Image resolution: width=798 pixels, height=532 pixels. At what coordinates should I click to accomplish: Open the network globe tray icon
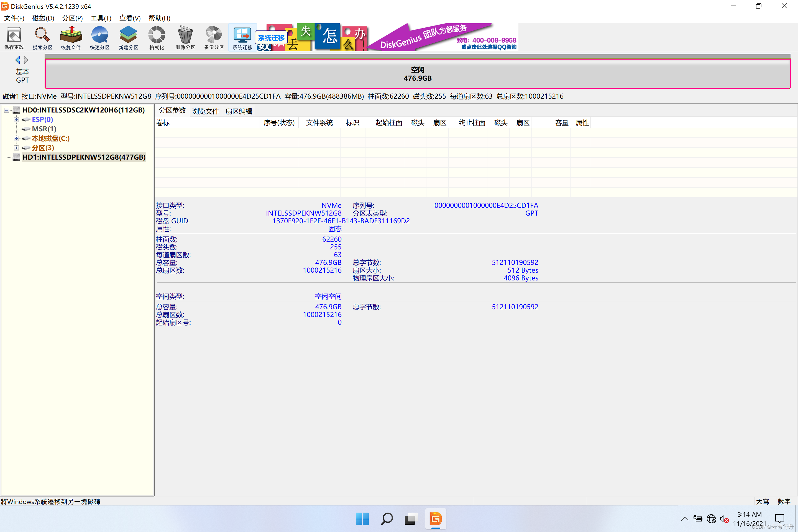(711, 519)
